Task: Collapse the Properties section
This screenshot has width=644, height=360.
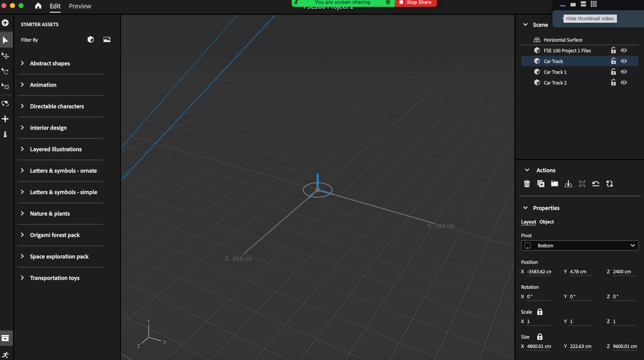Action: (x=525, y=208)
